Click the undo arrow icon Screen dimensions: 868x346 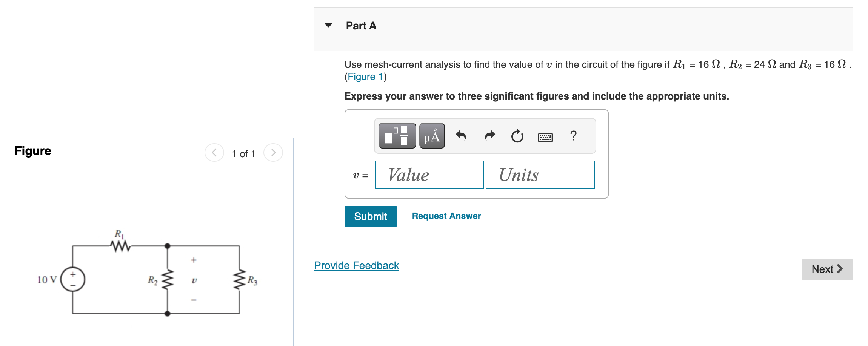pyautogui.click(x=461, y=136)
